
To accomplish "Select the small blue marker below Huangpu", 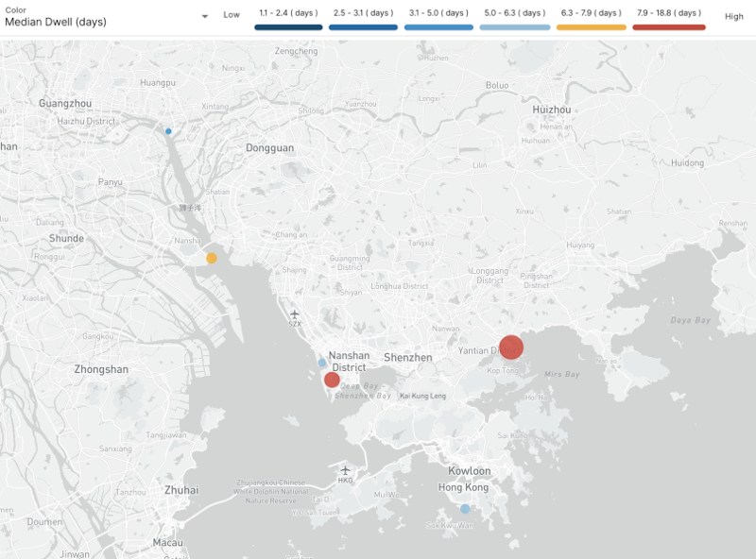I will click(x=168, y=131).
